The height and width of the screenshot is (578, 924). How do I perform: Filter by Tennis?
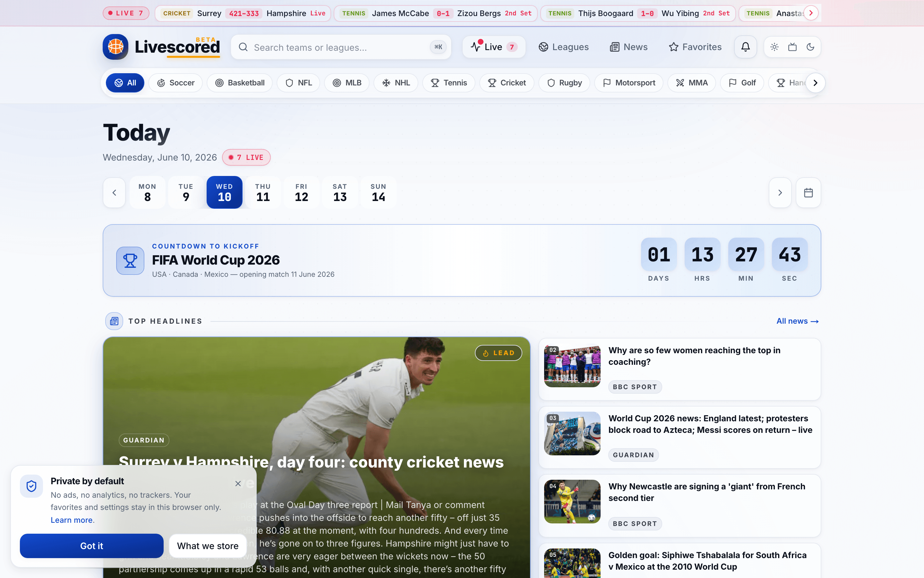(449, 83)
